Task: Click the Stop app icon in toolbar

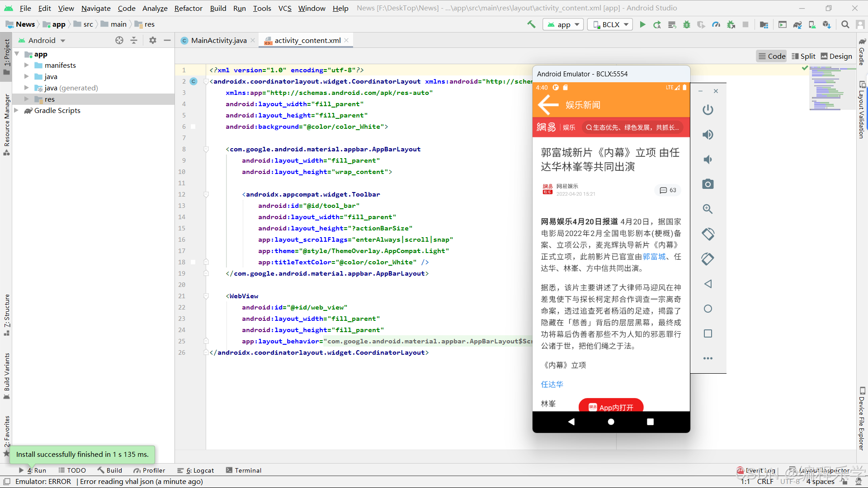Action: pos(745,24)
